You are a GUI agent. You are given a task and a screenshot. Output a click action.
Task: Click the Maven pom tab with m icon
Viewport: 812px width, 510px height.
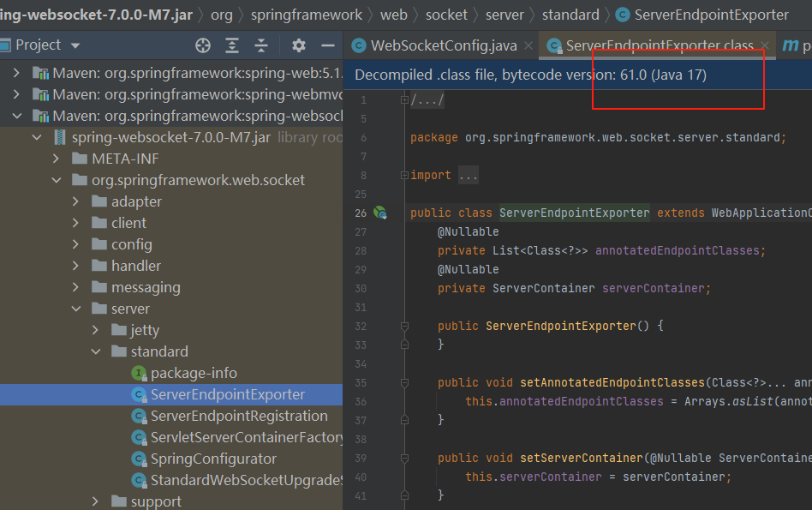click(796, 45)
